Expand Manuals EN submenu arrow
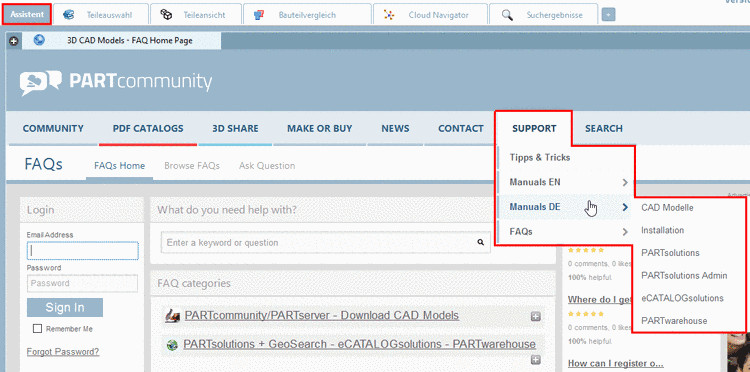Image resolution: width=750 pixels, height=372 pixels. point(625,182)
